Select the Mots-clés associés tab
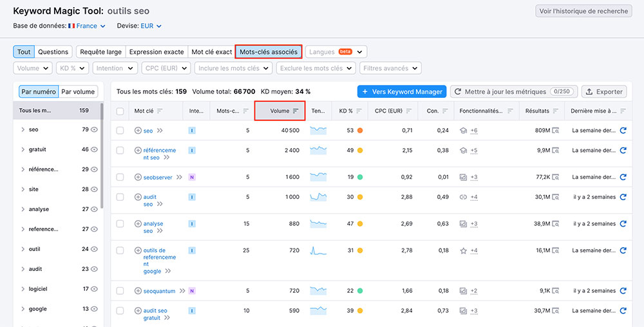Image resolution: width=644 pixels, height=327 pixels. [269, 51]
